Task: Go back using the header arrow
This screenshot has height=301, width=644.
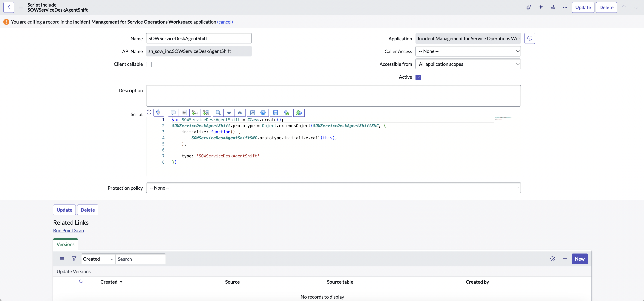Action: click(9, 7)
